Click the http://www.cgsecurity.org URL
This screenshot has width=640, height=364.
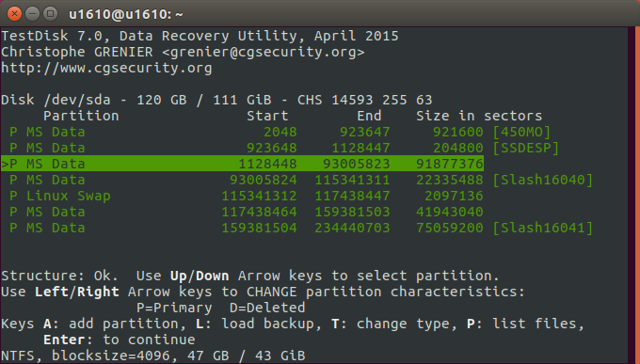point(106,68)
